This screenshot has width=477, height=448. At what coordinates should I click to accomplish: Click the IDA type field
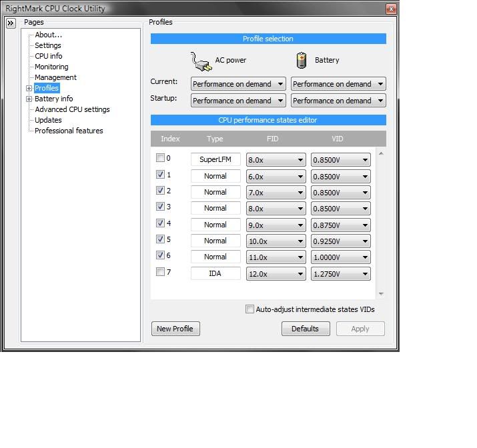click(x=215, y=273)
